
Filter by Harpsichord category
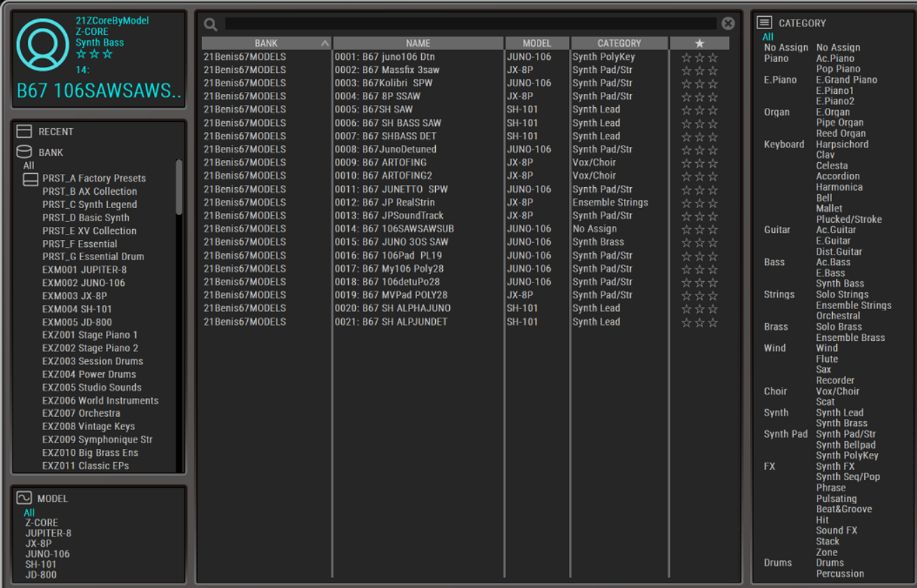tap(842, 144)
